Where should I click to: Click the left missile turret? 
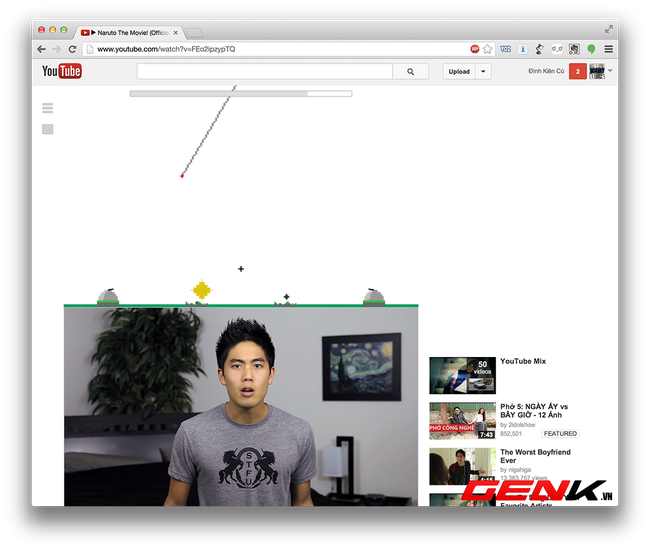coord(108,297)
